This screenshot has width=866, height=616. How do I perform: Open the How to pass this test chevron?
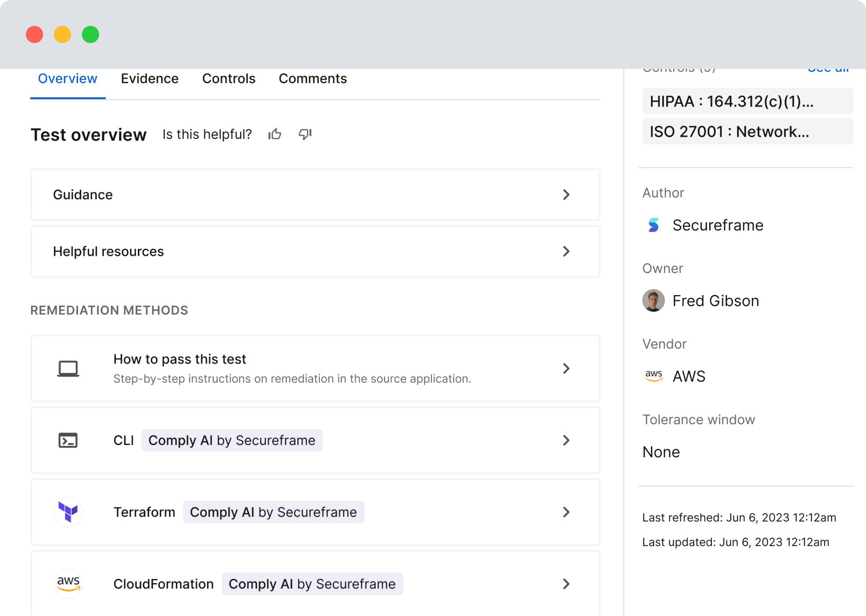click(x=566, y=368)
